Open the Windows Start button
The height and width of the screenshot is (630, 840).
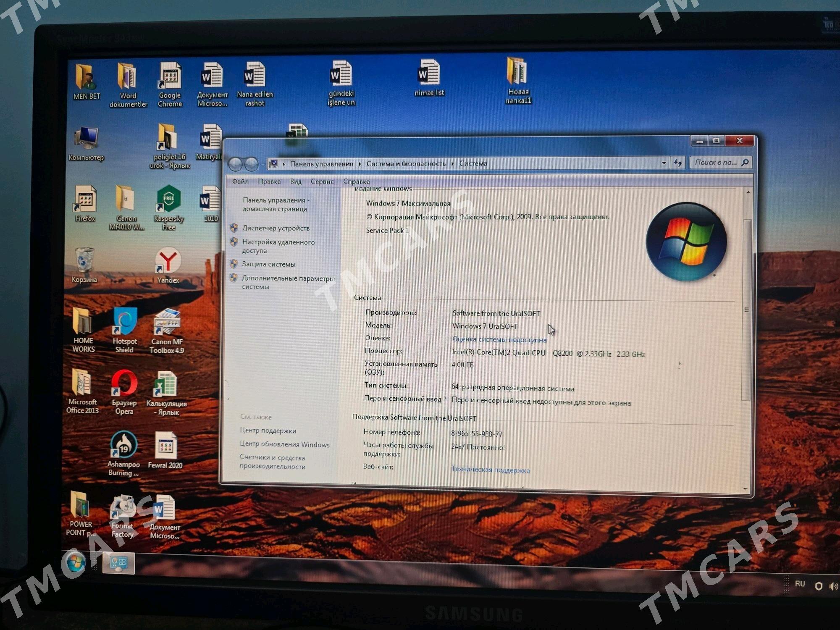(x=76, y=562)
